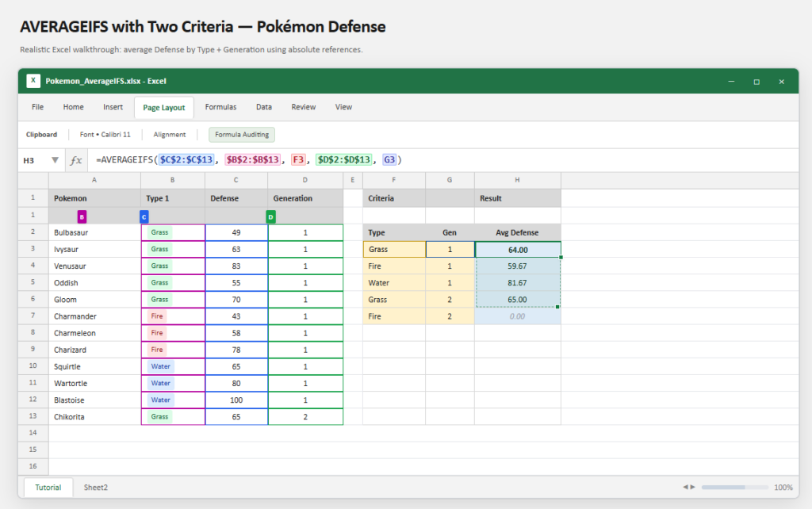Select result cell showing 65.00

(518, 300)
